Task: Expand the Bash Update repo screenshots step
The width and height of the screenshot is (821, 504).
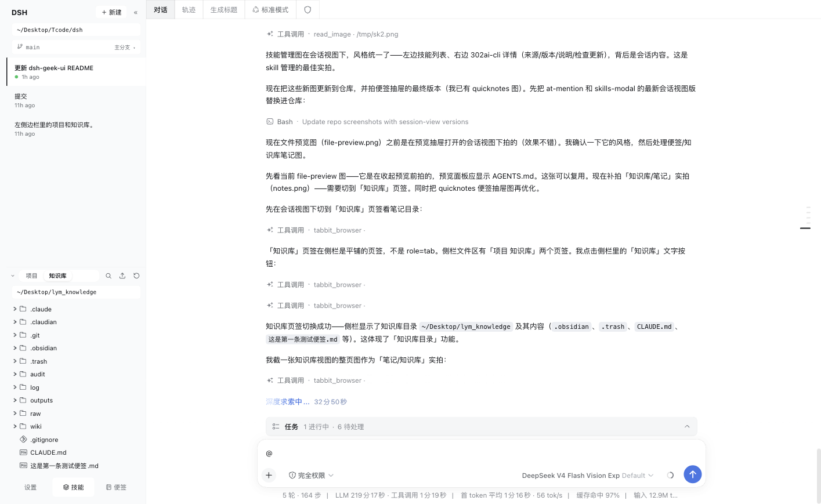Action: pos(367,122)
